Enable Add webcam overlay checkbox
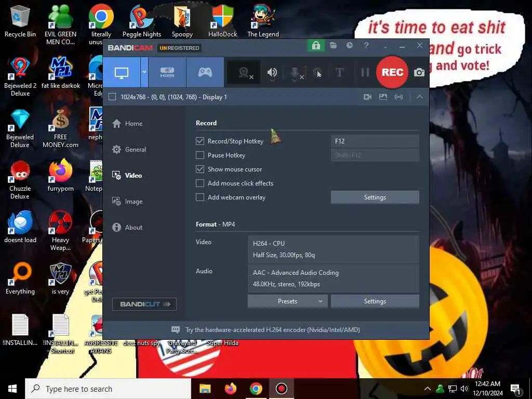The height and width of the screenshot is (399, 532). click(x=200, y=197)
